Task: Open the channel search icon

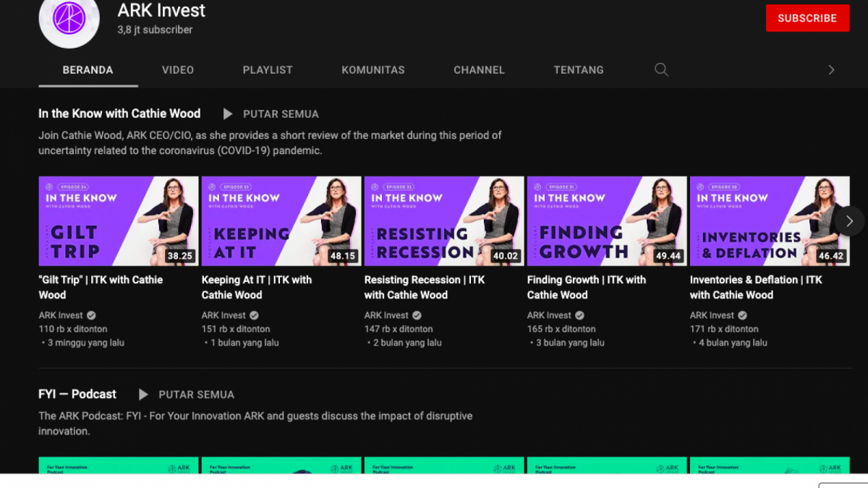Action: tap(660, 69)
